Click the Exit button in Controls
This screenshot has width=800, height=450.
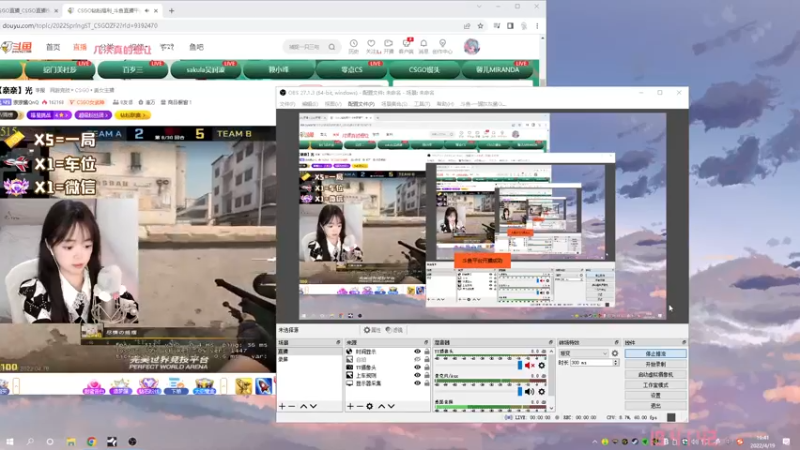pos(656,406)
